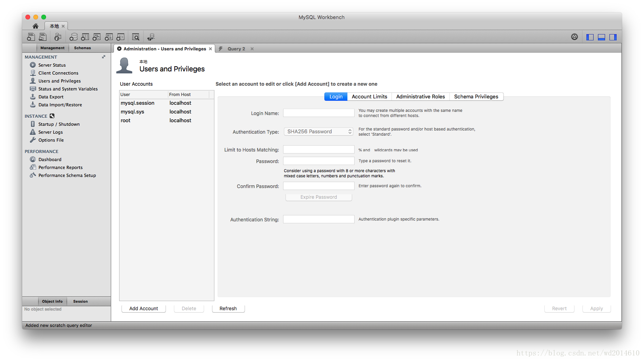Open Performance Schema Setup
Viewport: 644px width, 361px height.
pos(67,175)
